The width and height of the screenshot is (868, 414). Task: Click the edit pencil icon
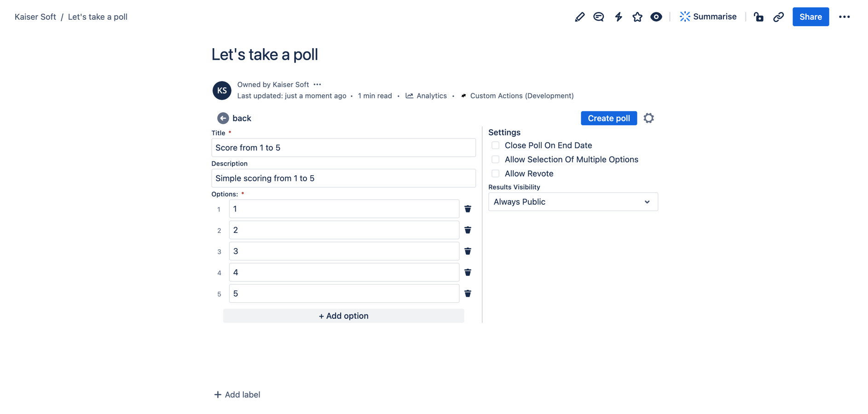(x=579, y=17)
